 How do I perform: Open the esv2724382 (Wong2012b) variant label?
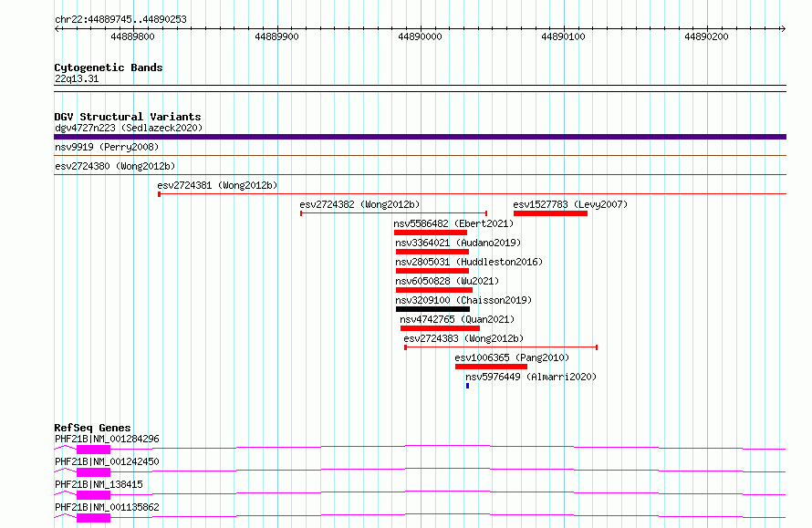[x=359, y=204]
